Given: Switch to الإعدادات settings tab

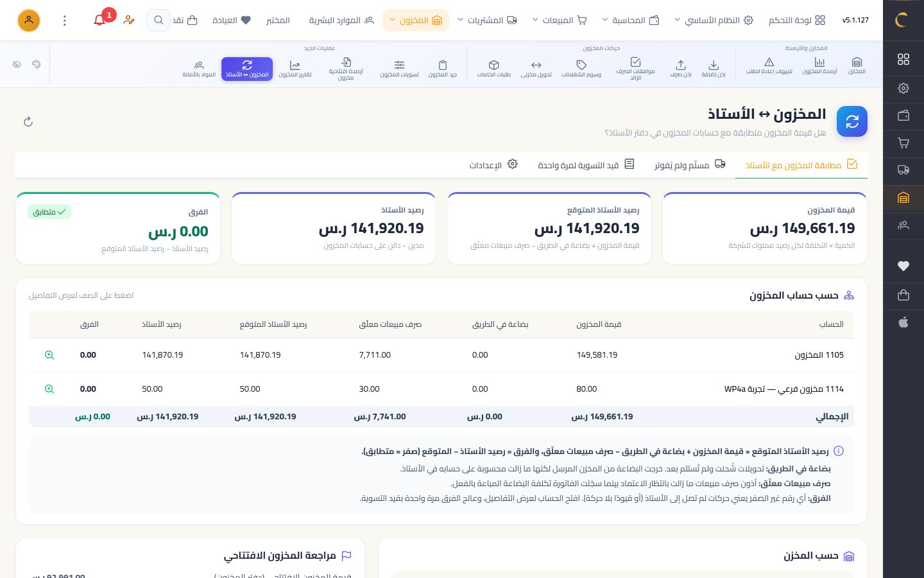Looking at the screenshot, I should pos(493,165).
